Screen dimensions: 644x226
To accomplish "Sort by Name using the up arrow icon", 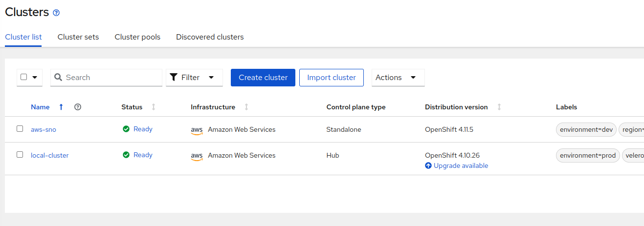I will [x=61, y=107].
